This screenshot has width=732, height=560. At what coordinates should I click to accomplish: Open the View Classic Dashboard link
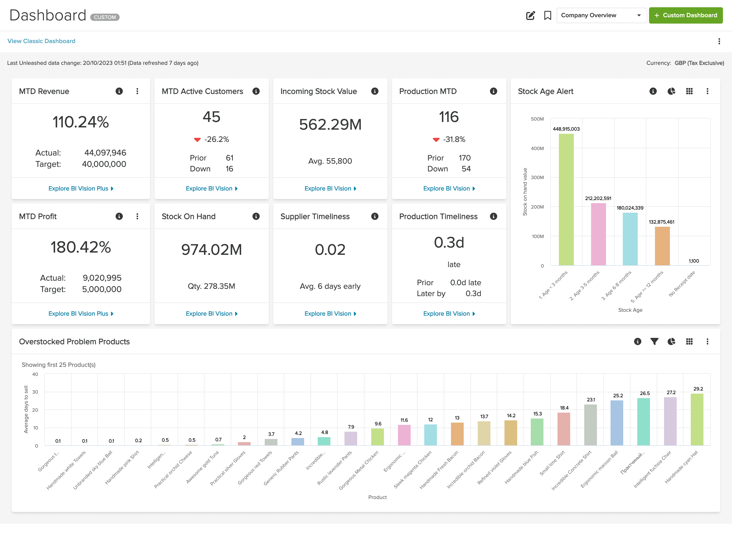point(41,41)
